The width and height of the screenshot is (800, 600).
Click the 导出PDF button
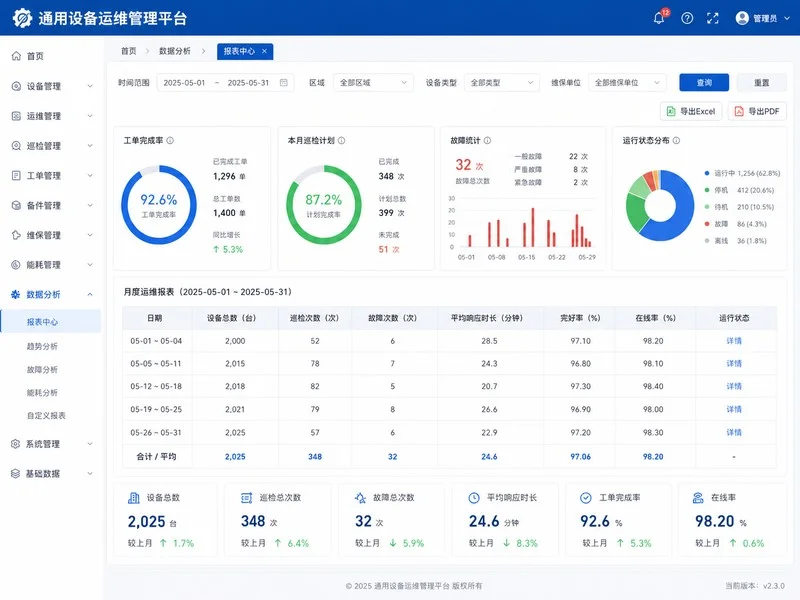click(757, 111)
